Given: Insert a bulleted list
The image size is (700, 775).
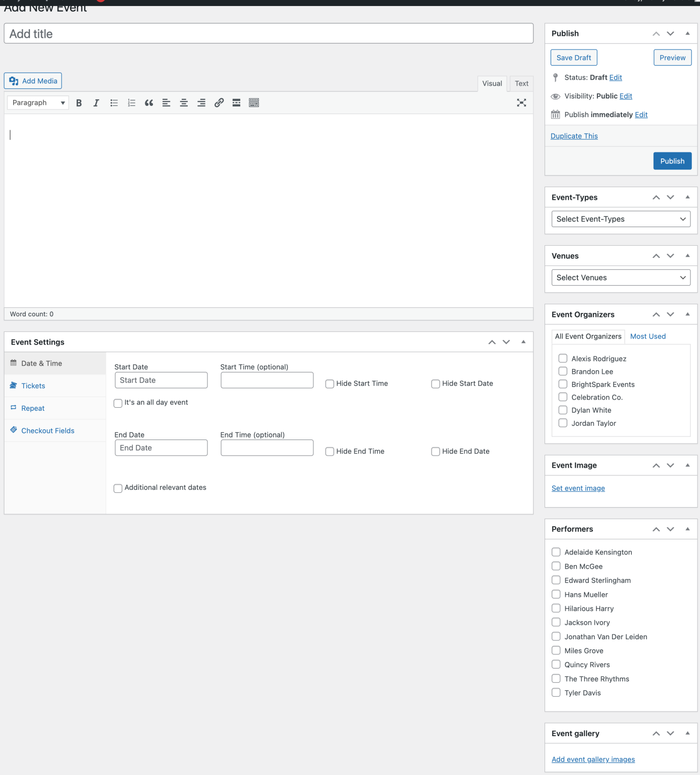Looking at the screenshot, I should (x=114, y=102).
